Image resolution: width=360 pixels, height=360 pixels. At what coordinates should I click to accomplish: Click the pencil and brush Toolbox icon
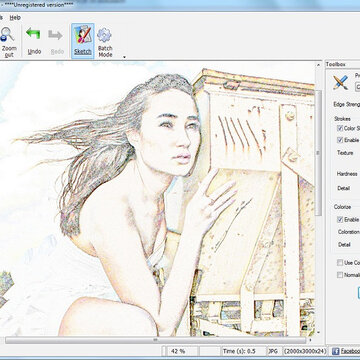340,82
